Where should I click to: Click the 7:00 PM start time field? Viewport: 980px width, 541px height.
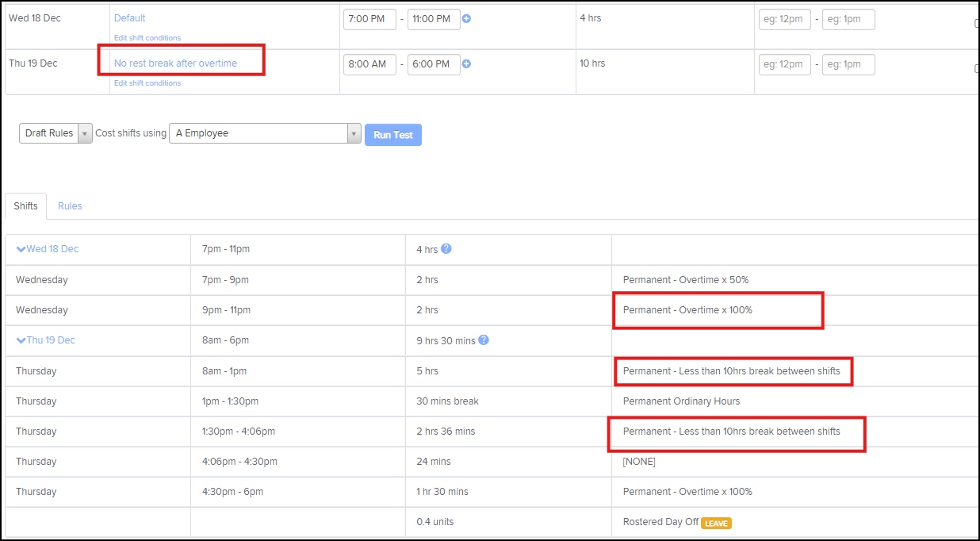369,19
